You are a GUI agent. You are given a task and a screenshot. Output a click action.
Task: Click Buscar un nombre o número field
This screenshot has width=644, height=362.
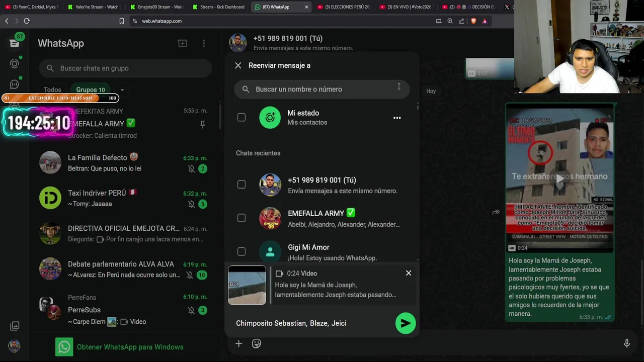pyautogui.click(x=322, y=89)
